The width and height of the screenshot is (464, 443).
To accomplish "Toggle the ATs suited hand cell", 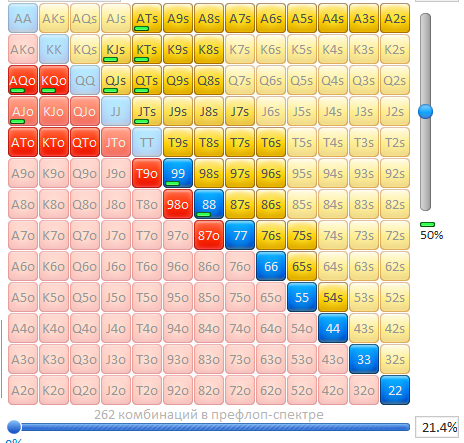I will pyautogui.click(x=147, y=18).
